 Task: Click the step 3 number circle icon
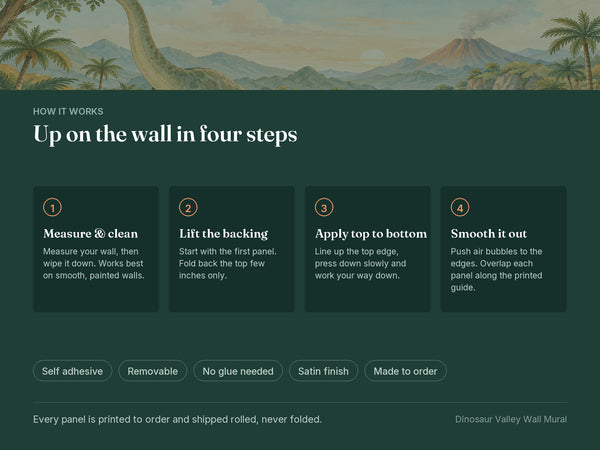(x=324, y=207)
